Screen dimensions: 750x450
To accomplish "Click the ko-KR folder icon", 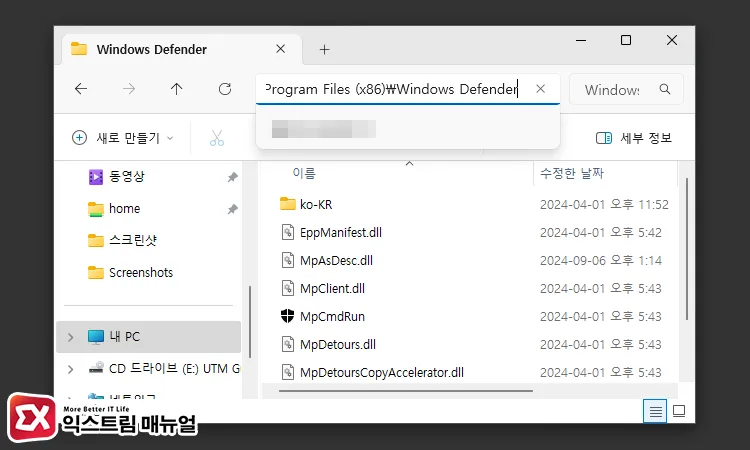I will click(x=287, y=204).
